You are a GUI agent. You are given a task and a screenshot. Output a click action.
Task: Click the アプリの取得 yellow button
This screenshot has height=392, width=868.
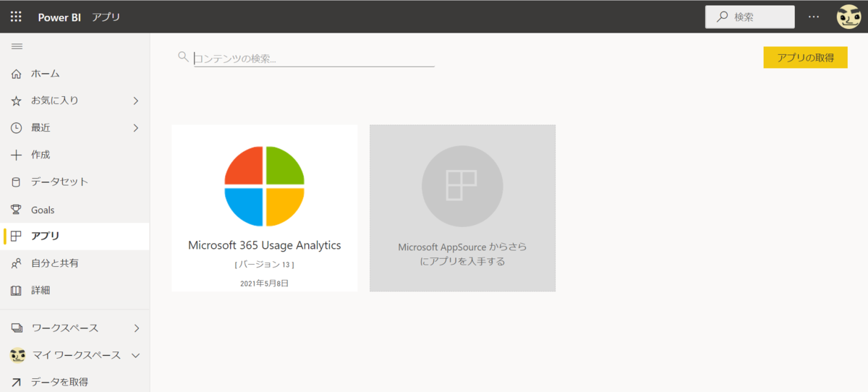point(806,58)
